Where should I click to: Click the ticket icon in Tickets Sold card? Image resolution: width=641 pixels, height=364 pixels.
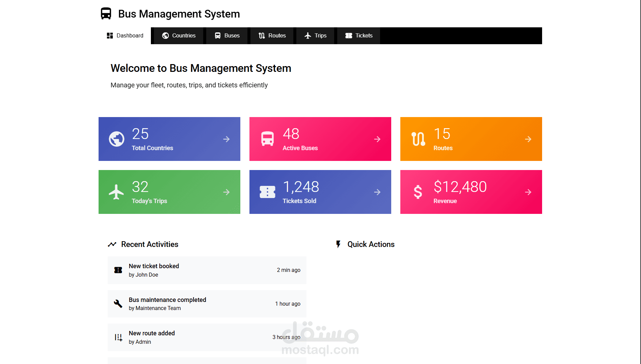tap(267, 192)
